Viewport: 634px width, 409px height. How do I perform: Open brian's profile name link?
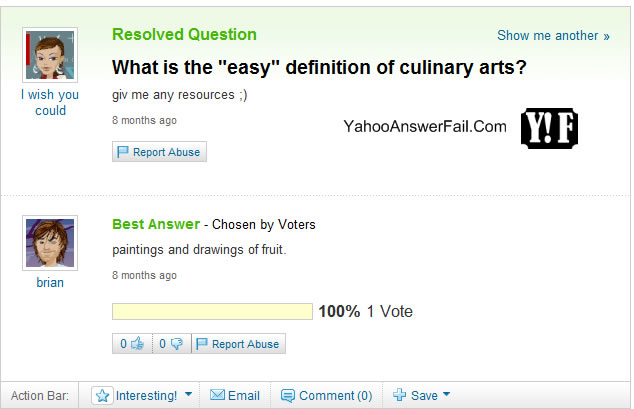[50, 282]
